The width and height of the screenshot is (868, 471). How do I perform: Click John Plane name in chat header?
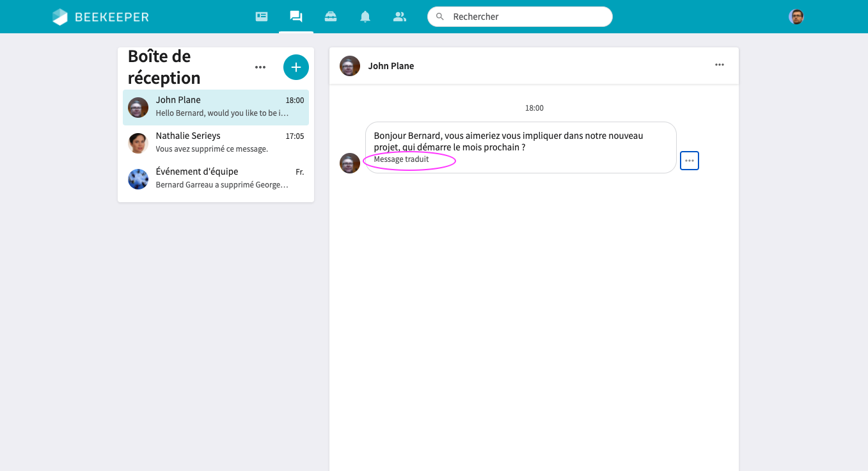point(391,66)
